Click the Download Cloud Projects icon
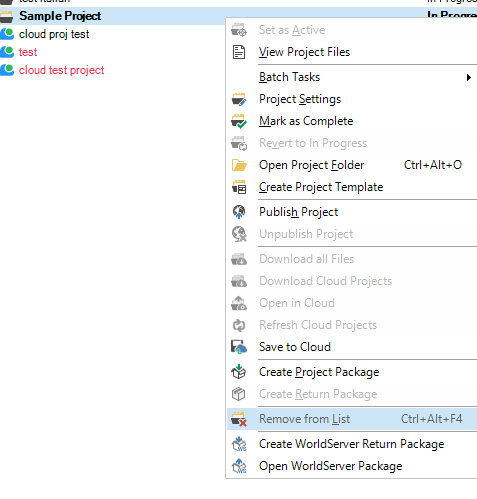The height and width of the screenshot is (499, 477). coord(239,281)
